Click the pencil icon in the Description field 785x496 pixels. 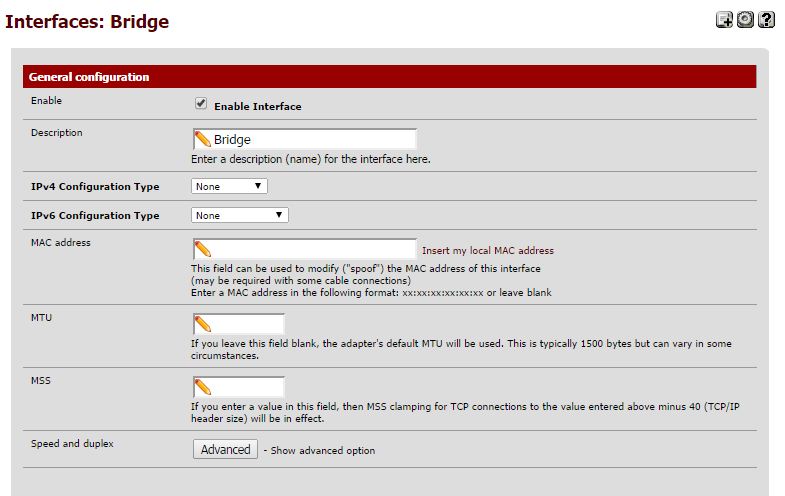(203, 139)
